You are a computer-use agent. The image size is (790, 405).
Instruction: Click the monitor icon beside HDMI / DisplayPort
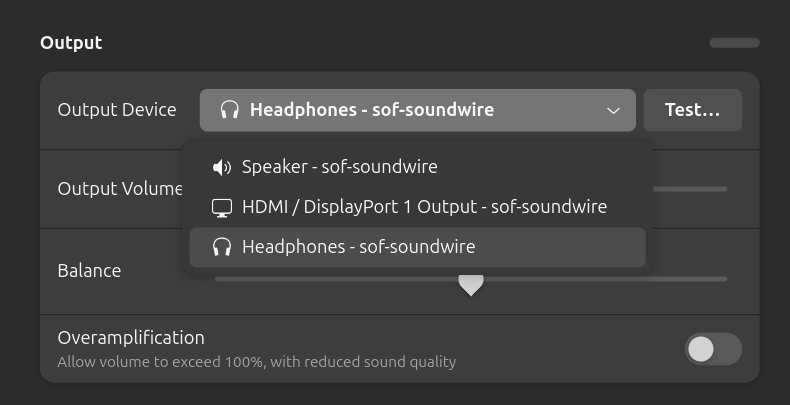click(222, 207)
